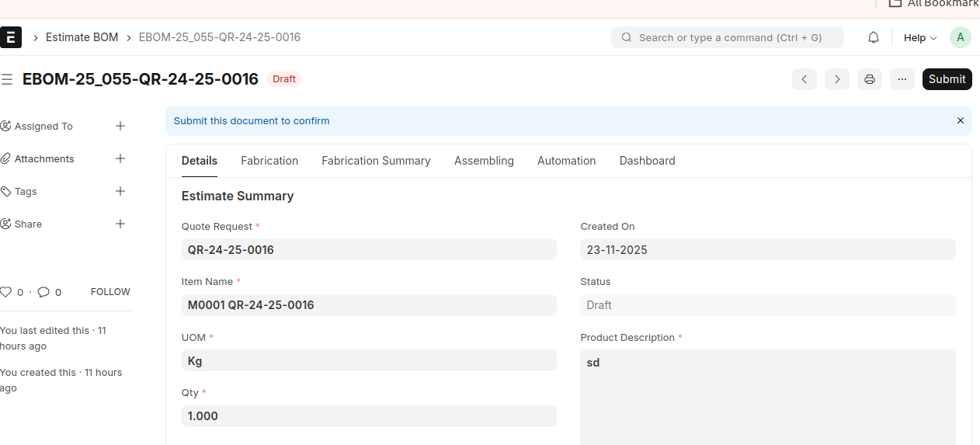Toggle the sidebar hamburger menu icon

tap(7, 79)
